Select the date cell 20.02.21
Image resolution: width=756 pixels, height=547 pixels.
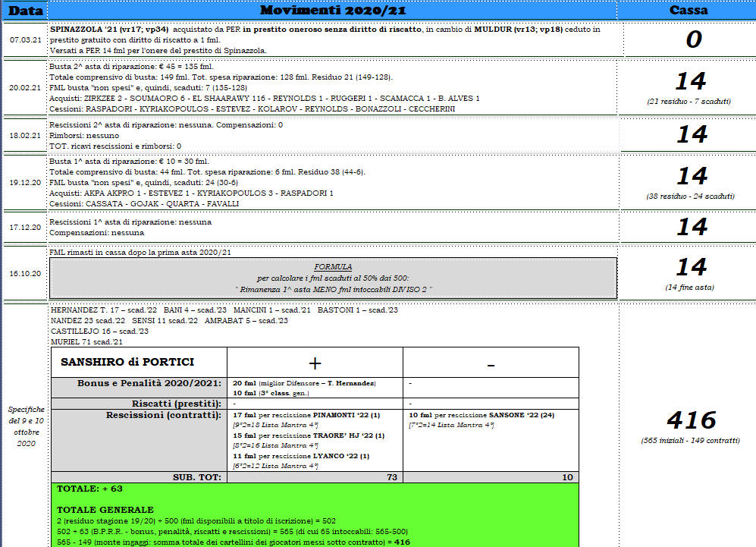tap(26, 88)
